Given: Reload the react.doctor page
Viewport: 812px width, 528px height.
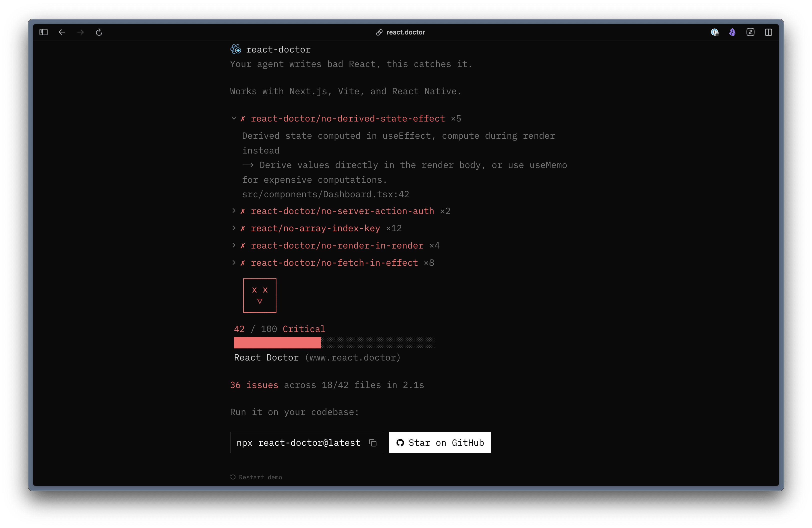Looking at the screenshot, I should point(99,32).
